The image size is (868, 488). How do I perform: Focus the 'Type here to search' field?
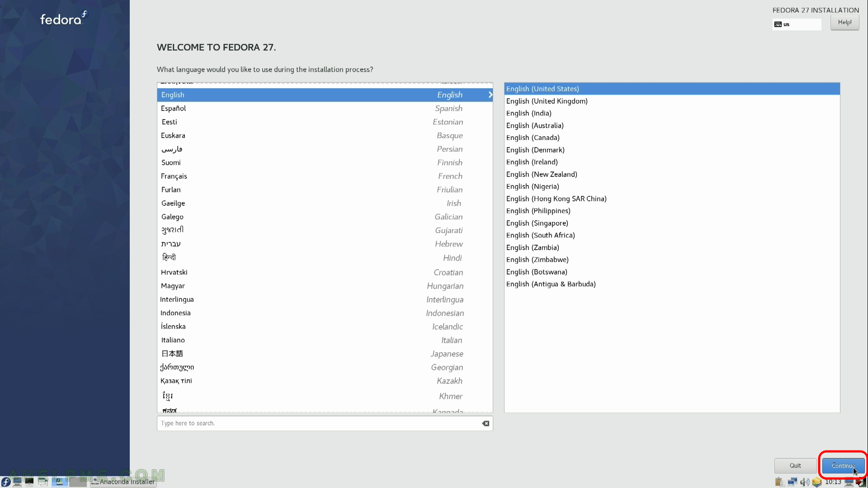pos(325,423)
